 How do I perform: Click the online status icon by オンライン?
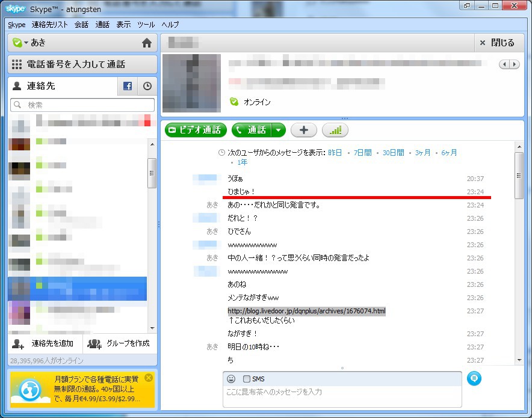click(x=234, y=102)
